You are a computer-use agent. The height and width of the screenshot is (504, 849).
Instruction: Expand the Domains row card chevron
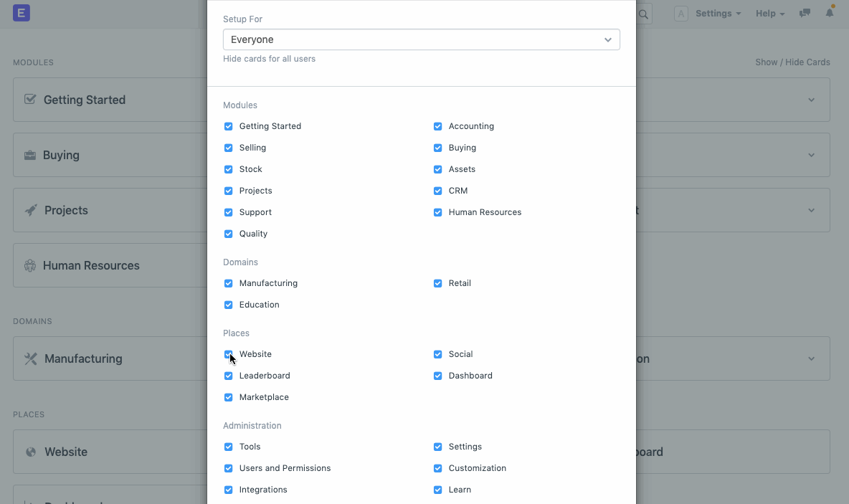point(811,358)
